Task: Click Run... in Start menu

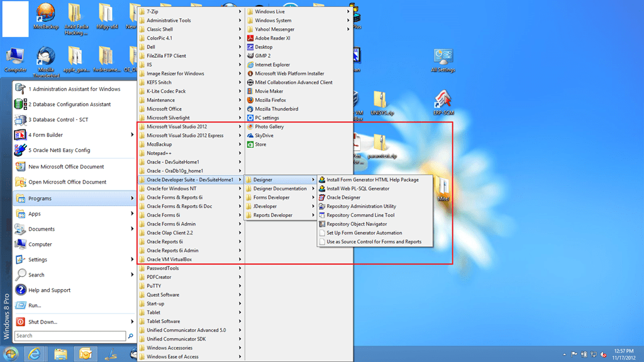Action: [x=74, y=305]
